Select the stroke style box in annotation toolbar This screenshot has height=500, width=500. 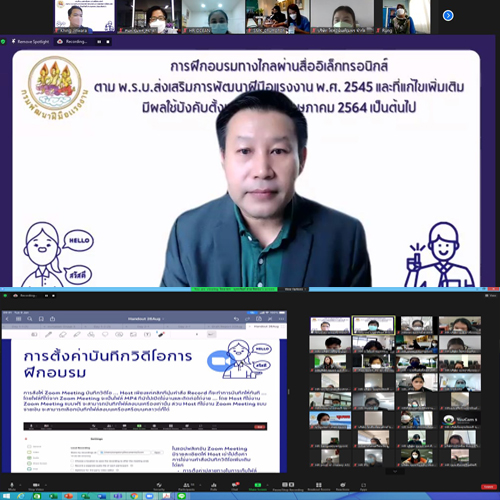211,334
